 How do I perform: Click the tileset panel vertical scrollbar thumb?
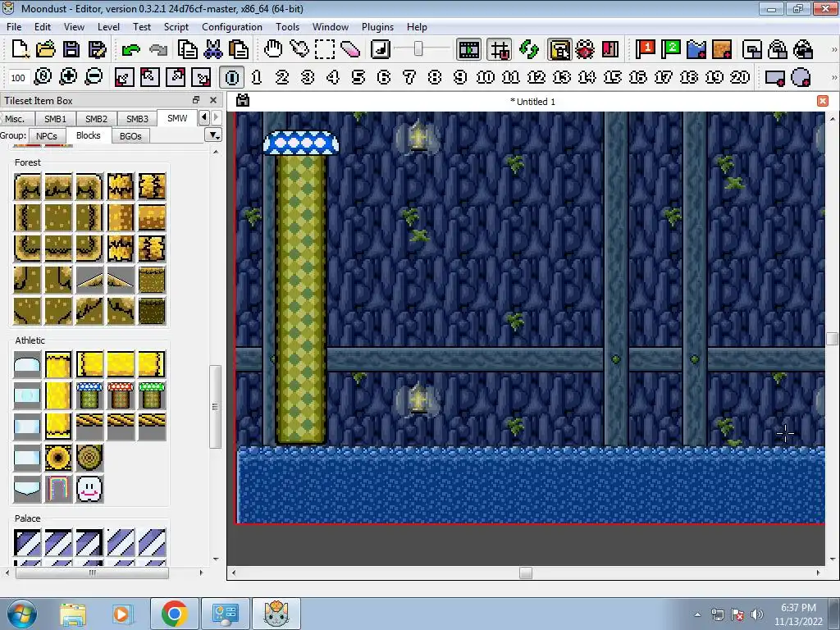(x=215, y=407)
